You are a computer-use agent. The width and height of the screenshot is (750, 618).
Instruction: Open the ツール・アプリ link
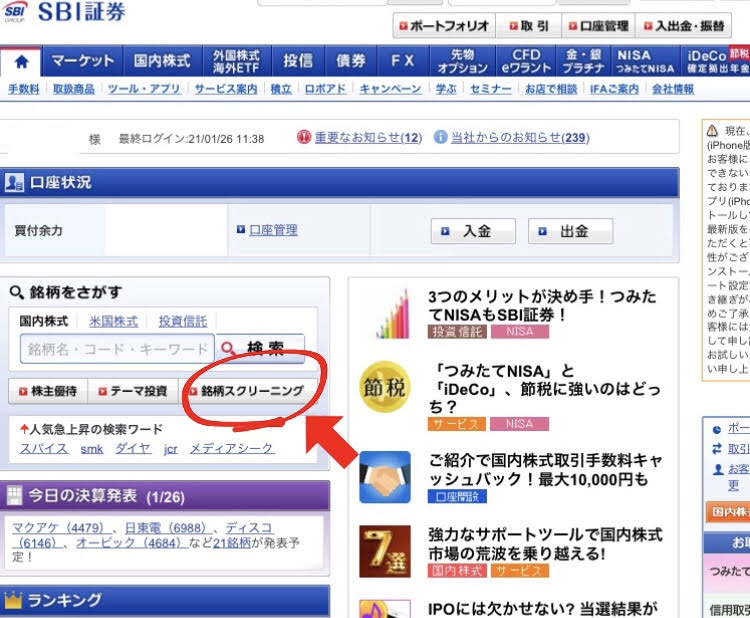(x=144, y=89)
